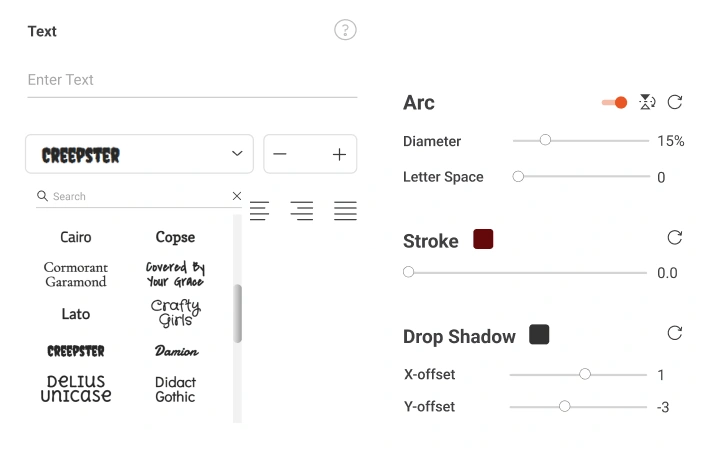Reset the Arc settings
The height and width of the screenshot is (451, 703).
(675, 102)
